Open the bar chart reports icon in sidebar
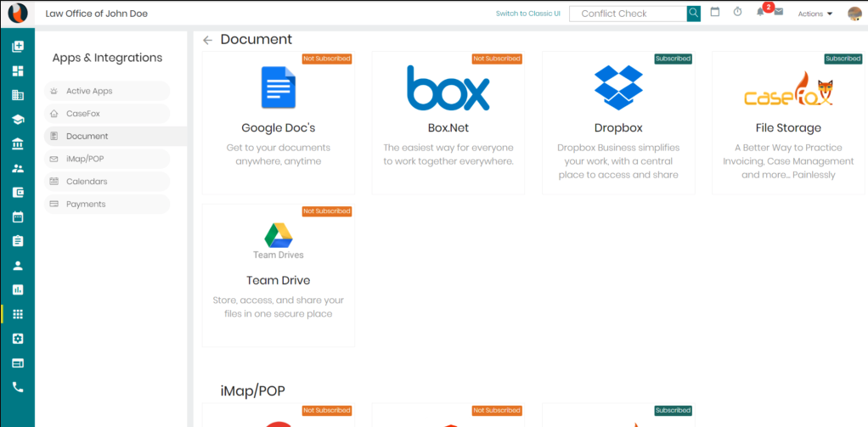The width and height of the screenshot is (868, 427). 18,289
